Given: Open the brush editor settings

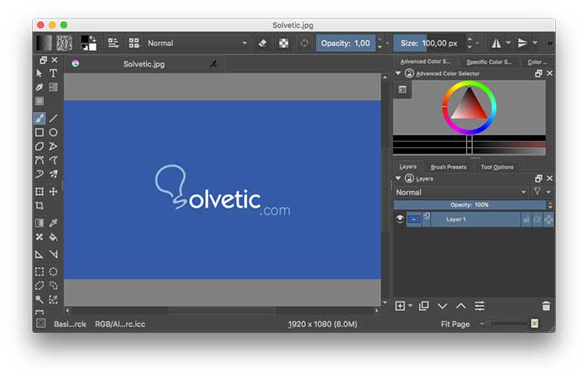Looking at the screenshot, I should 113,43.
